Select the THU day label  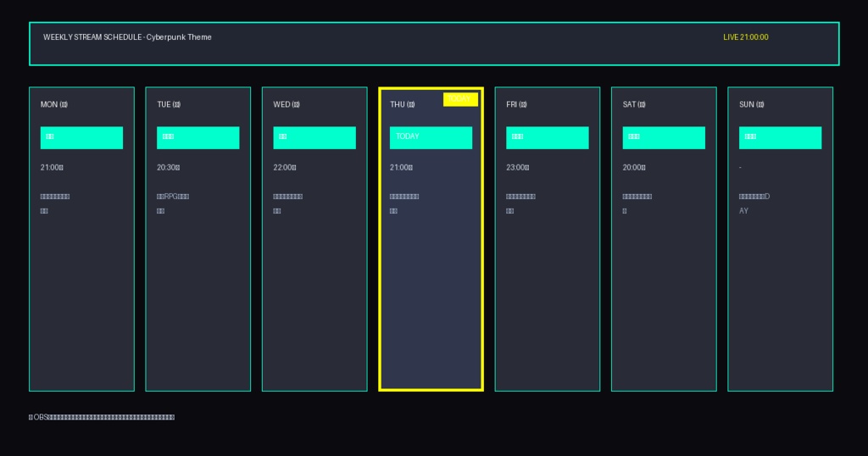click(x=403, y=104)
